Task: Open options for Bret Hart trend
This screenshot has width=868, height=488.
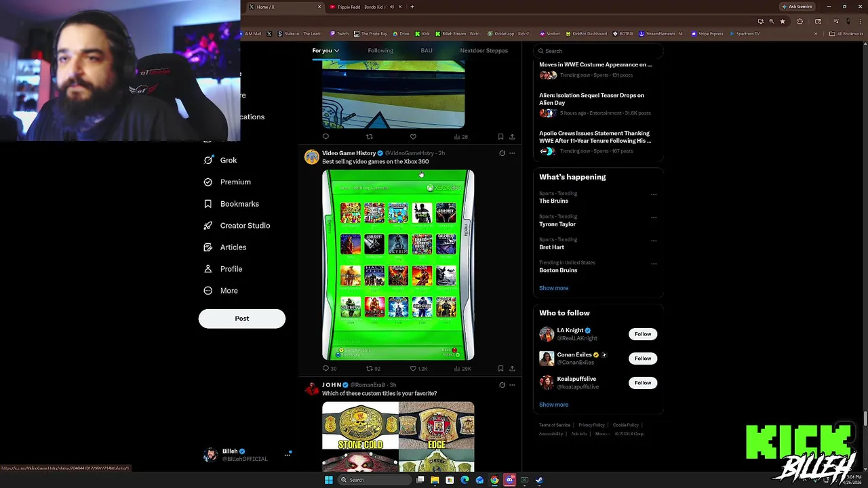Action: point(654,241)
